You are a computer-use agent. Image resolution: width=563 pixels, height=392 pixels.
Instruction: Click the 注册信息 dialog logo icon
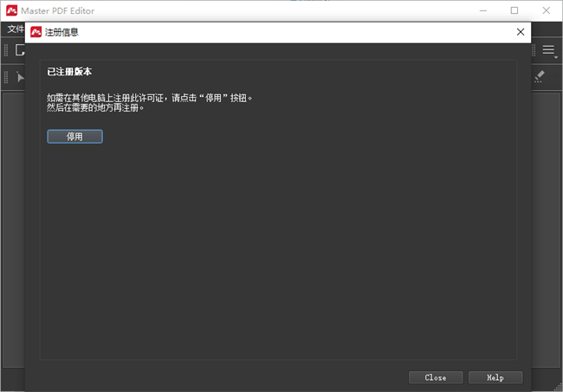[x=36, y=32]
